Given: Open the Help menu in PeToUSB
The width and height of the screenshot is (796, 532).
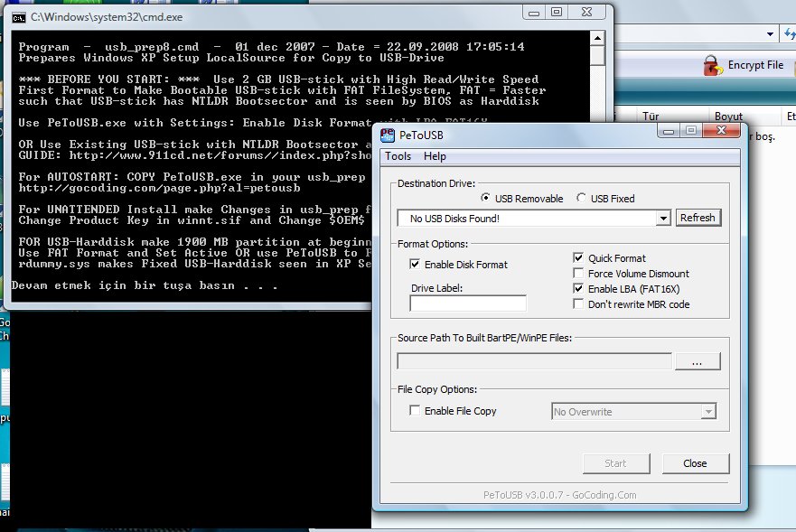Looking at the screenshot, I should (435, 156).
